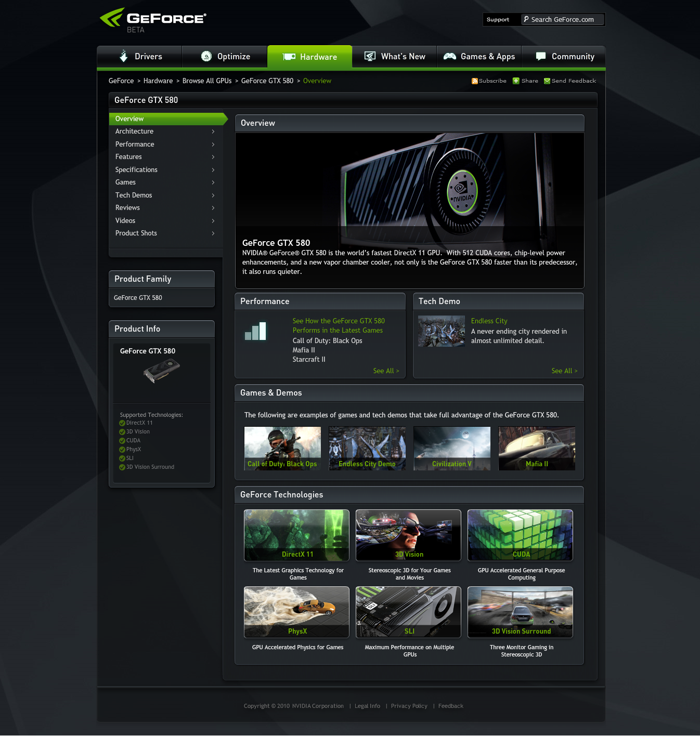Expand the Specifications sidebar arrow
The height and width of the screenshot is (736, 700).
point(213,170)
